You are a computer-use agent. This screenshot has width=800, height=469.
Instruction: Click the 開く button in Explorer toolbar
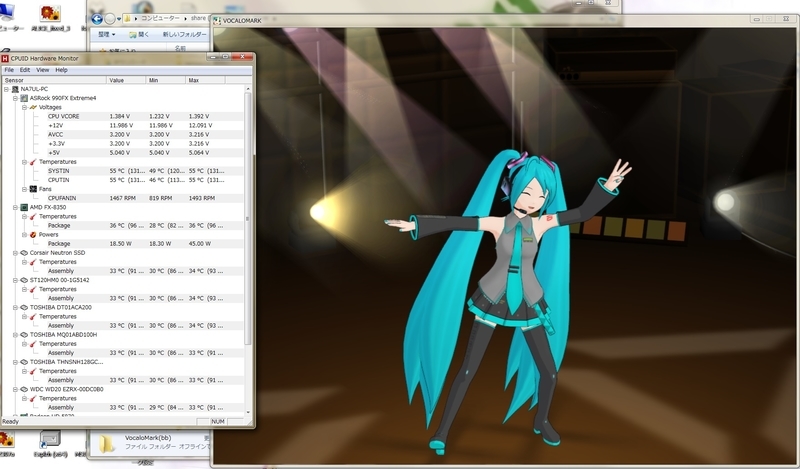[139, 34]
